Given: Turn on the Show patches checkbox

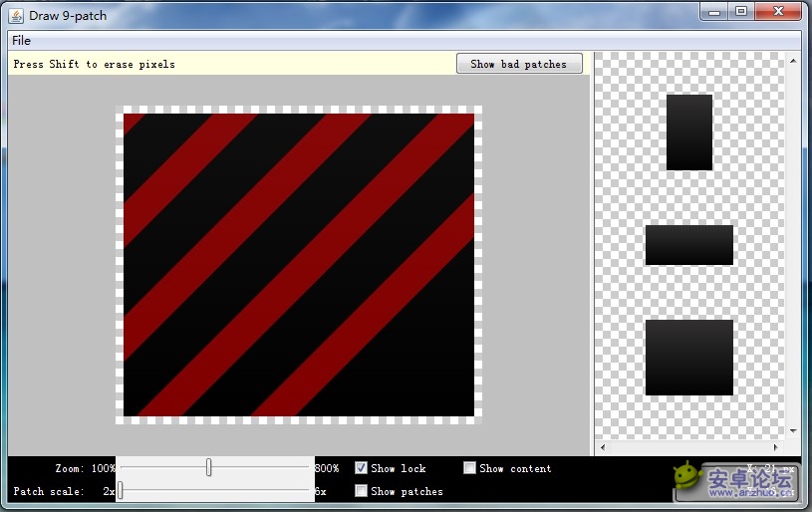Looking at the screenshot, I should 362,491.
